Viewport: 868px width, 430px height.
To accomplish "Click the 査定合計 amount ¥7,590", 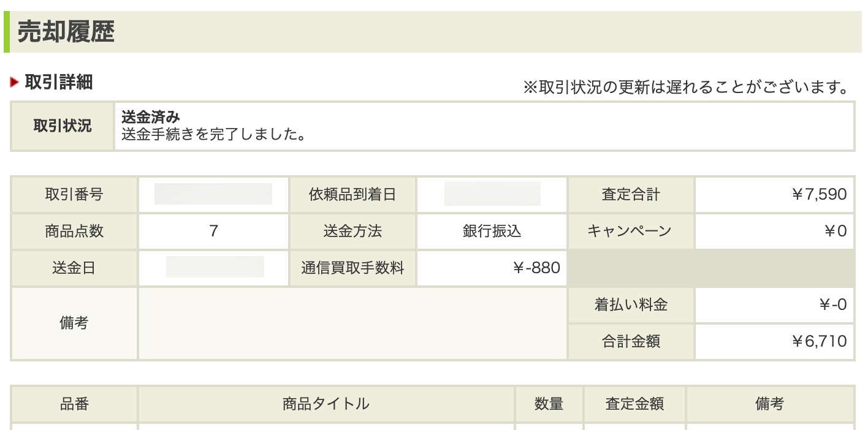I will [819, 195].
